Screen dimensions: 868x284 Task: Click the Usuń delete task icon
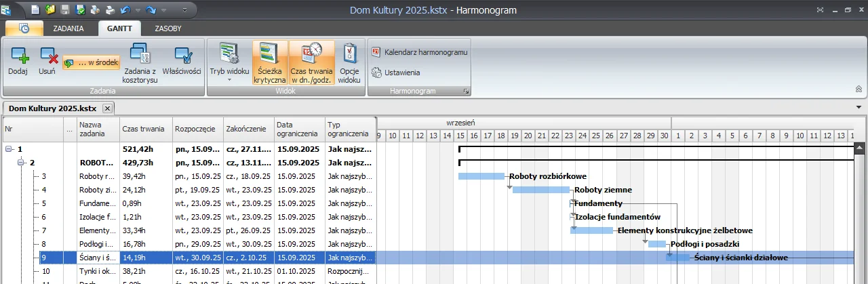(47, 56)
